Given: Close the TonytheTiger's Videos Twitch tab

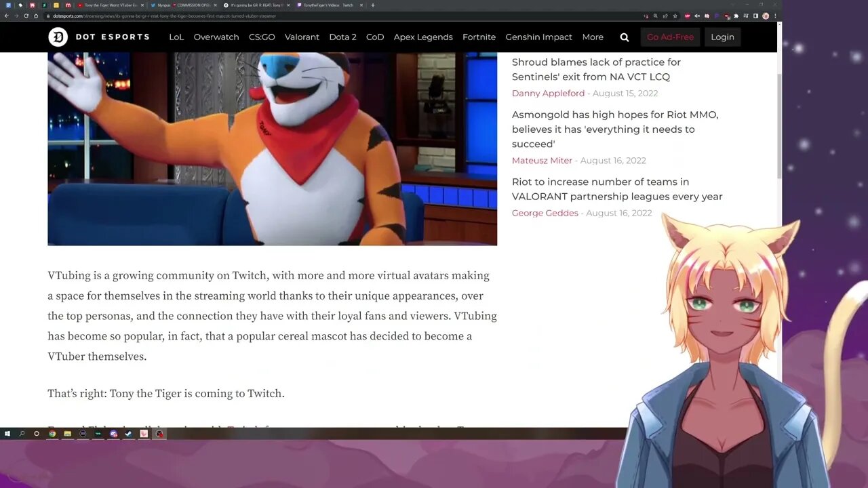Looking at the screenshot, I should coord(361,5).
